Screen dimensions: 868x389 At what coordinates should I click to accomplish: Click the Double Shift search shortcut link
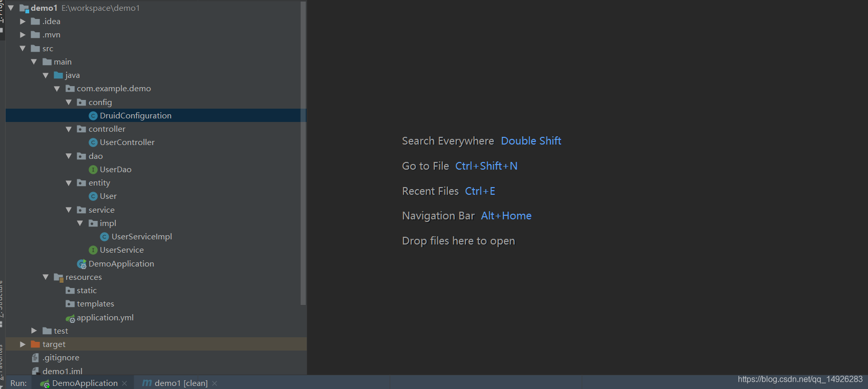click(x=531, y=141)
